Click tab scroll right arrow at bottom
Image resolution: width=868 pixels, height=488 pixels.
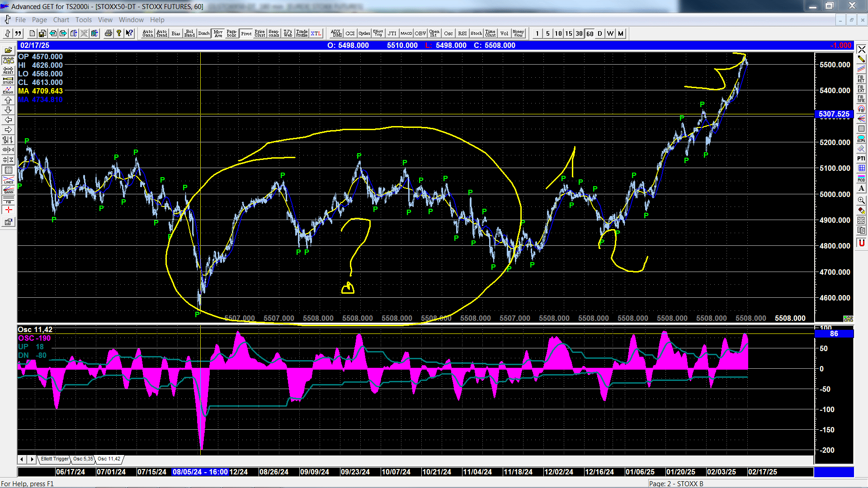click(32, 459)
